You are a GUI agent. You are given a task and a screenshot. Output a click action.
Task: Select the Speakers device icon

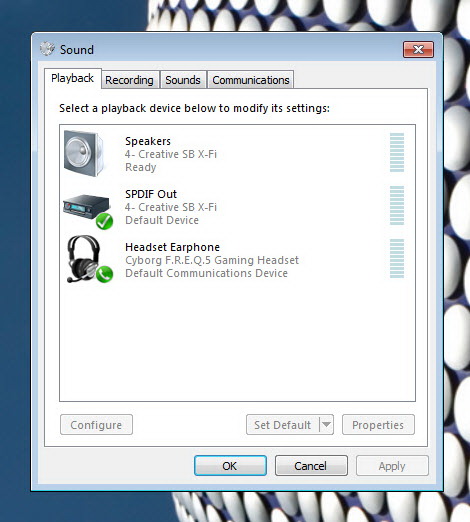click(84, 153)
